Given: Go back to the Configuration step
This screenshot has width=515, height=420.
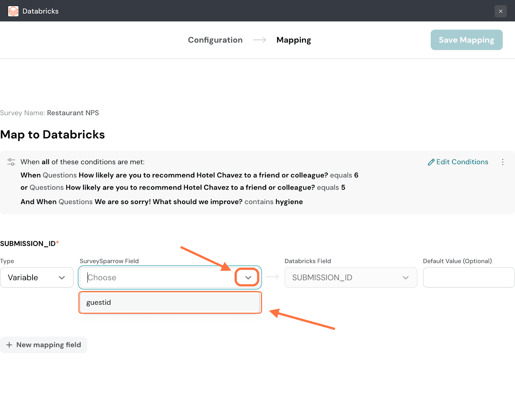Looking at the screenshot, I should point(215,40).
